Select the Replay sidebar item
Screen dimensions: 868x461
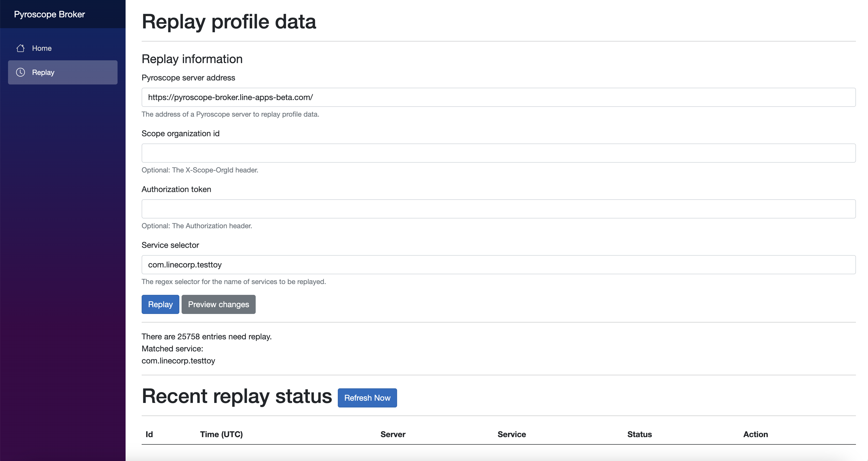[63, 72]
